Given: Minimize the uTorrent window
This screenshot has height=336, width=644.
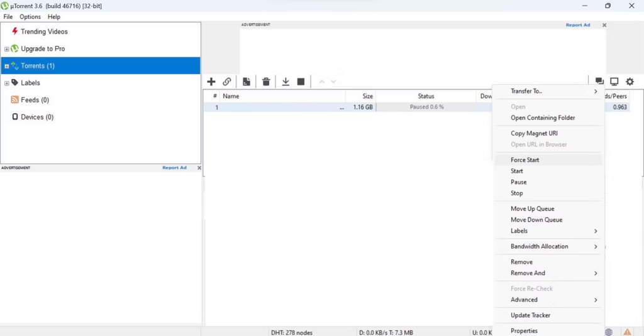Looking at the screenshot, I should coord(584,6).
